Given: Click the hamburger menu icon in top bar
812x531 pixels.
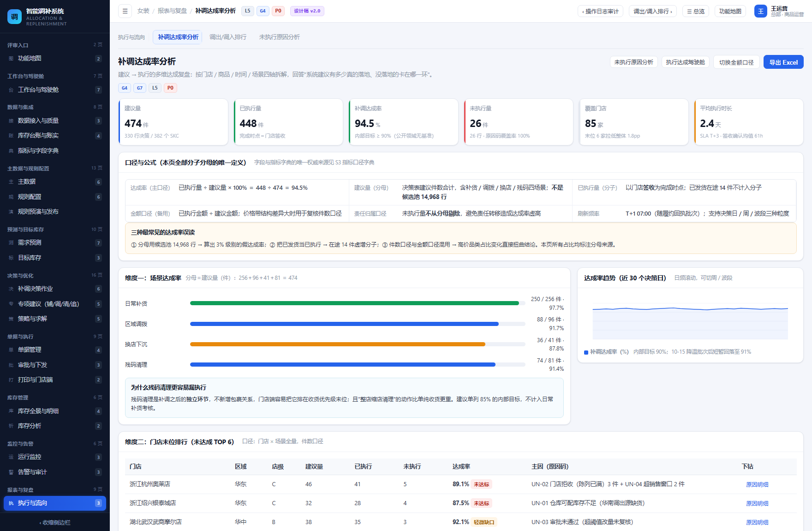Looking at the screenshot, I should [125, 11].
